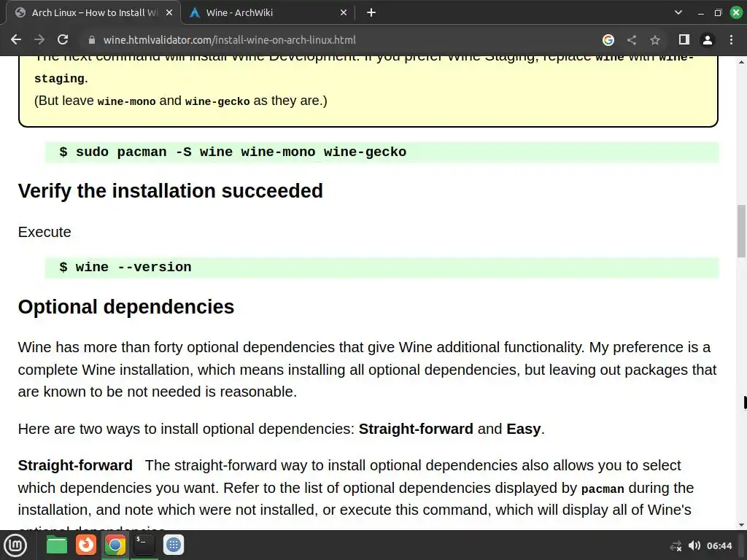This screenshot has width=747, height=560.
Task: Open the Linux Mint start menu
Action: (15, 545)
